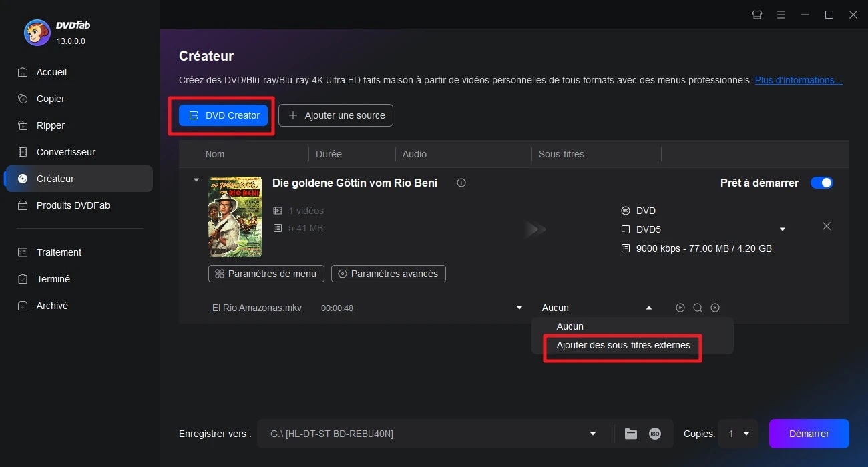The height and width of the screenshot is (467, 868).
Task: Collapse the Aucun subtitles dropdown
Action: coord(648,308)
